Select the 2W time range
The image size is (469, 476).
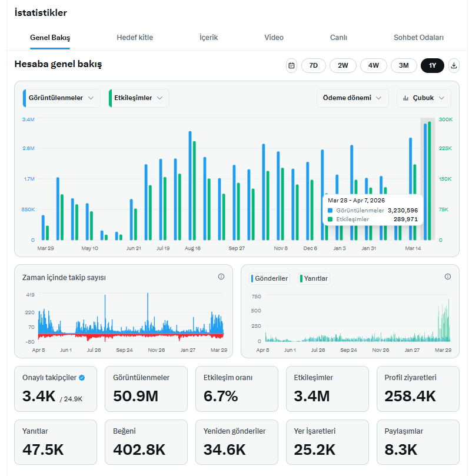[x=342, y=65]
